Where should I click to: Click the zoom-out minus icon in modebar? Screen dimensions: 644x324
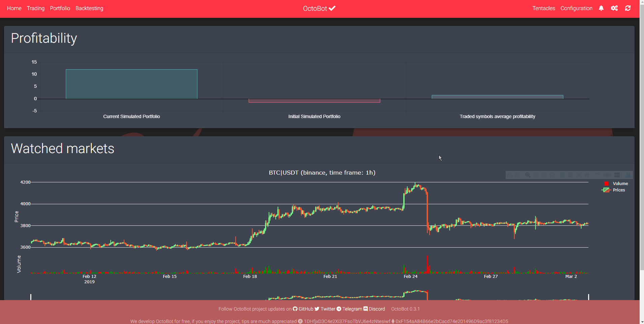[571, 175]
